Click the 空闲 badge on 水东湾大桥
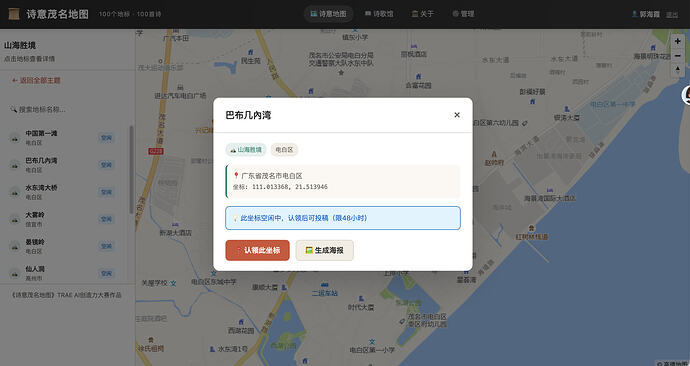This screenshot has height=366, width=690. click(x=106, y=192)
